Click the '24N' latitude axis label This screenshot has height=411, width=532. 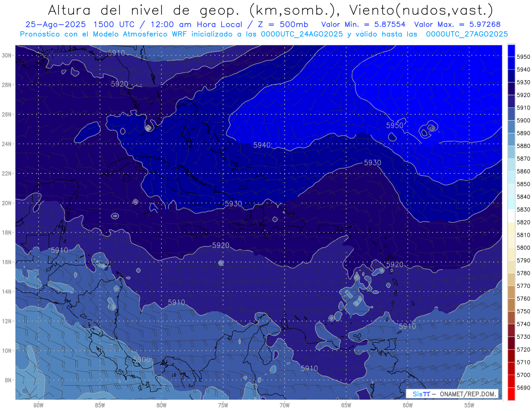(x=7, y=144)
